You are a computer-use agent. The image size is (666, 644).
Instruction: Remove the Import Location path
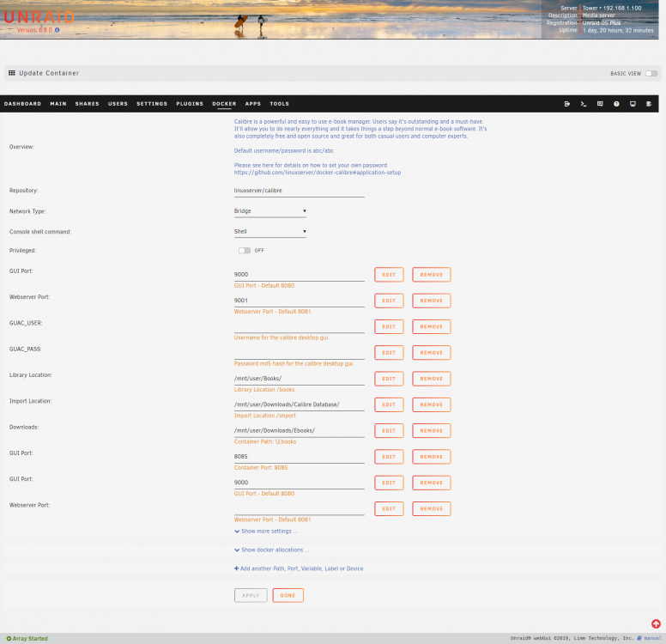coord(431,404)
